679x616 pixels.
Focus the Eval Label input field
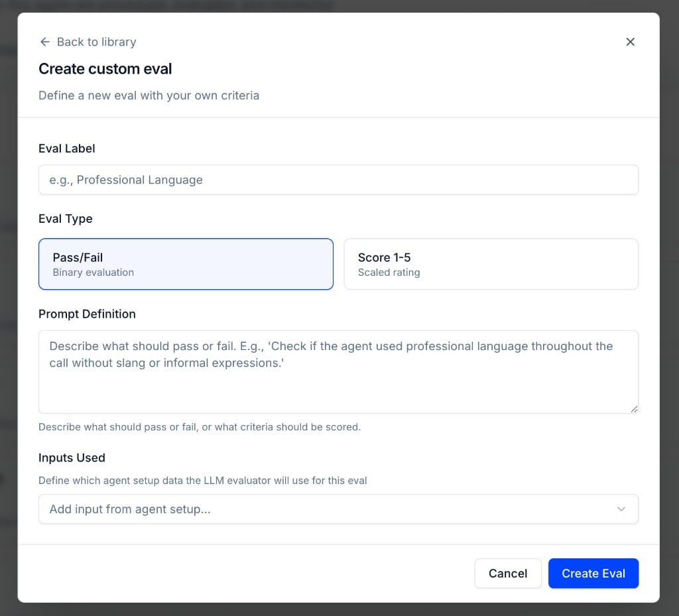(338, 180)
